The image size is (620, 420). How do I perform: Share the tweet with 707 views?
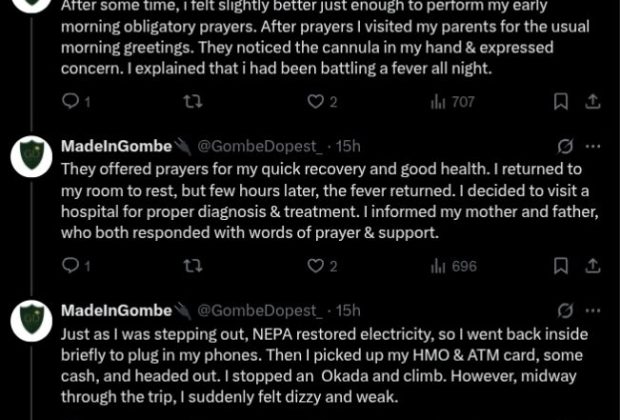(592, 102)
